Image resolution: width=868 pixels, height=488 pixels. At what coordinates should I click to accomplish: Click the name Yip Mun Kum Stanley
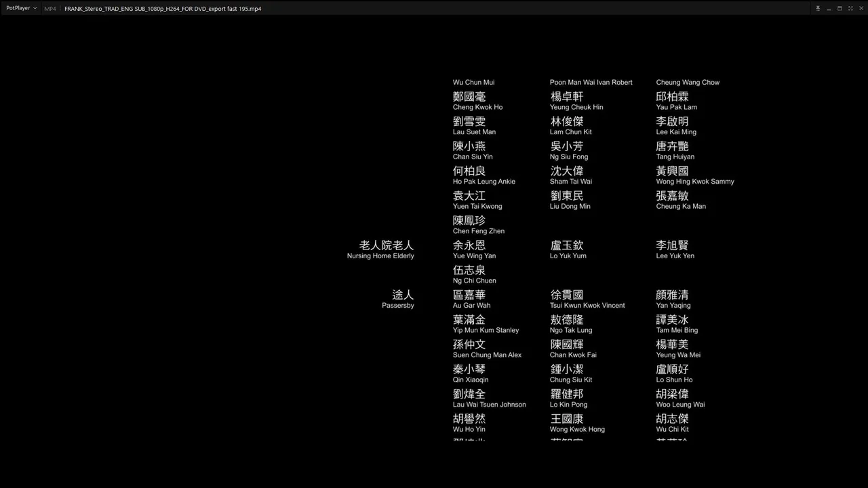[486, 331]
